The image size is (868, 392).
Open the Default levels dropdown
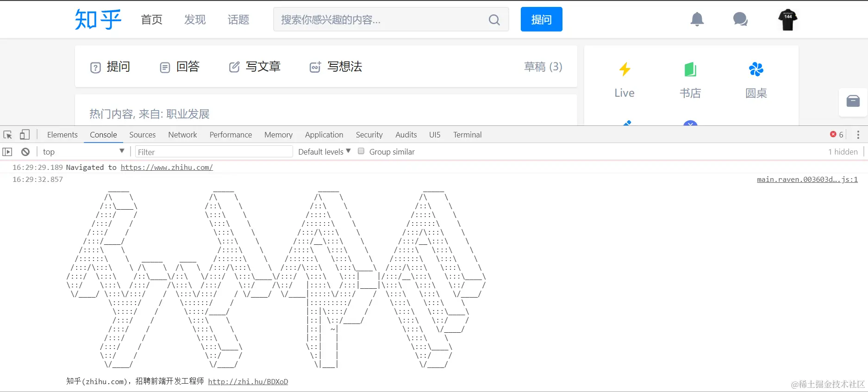[x=325, y=152]
